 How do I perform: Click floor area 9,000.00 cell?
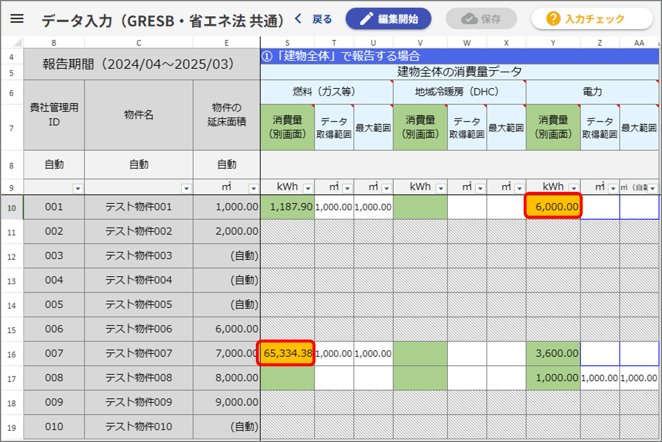pos(227,402)
